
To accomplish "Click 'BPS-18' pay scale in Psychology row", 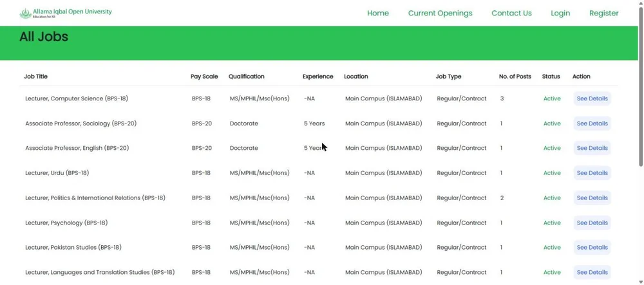I will coord(201,223).
